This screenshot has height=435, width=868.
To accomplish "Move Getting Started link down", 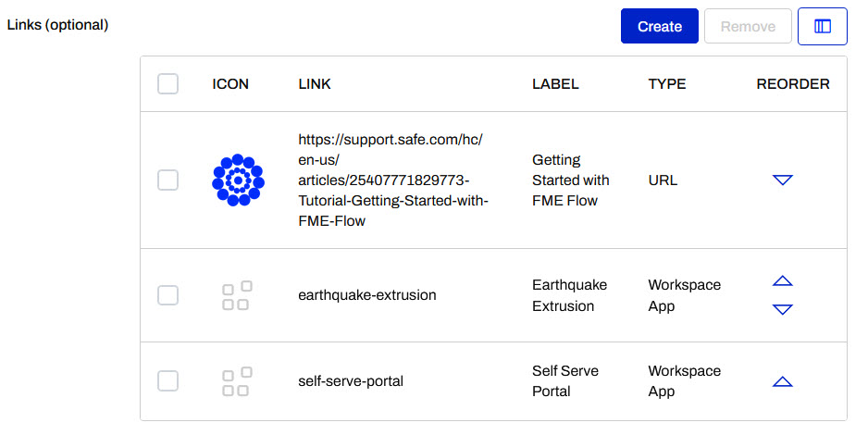I will point(783,180).
